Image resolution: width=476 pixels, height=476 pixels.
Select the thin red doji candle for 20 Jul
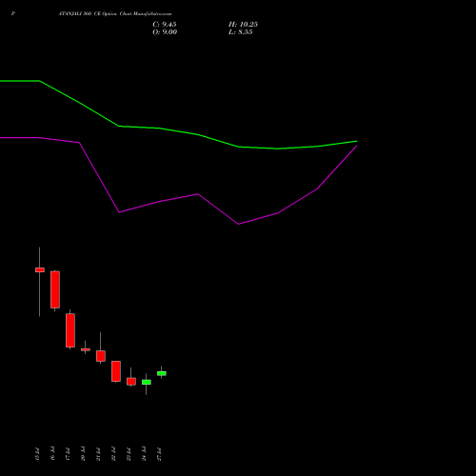86,349
